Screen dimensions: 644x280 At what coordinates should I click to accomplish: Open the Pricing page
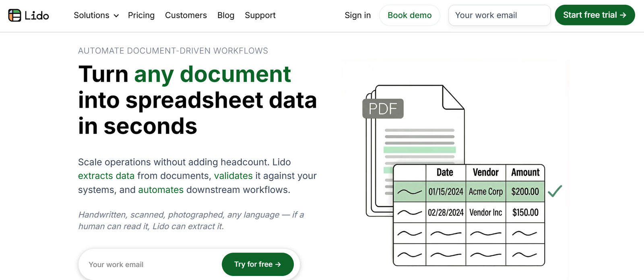[141, 15]
